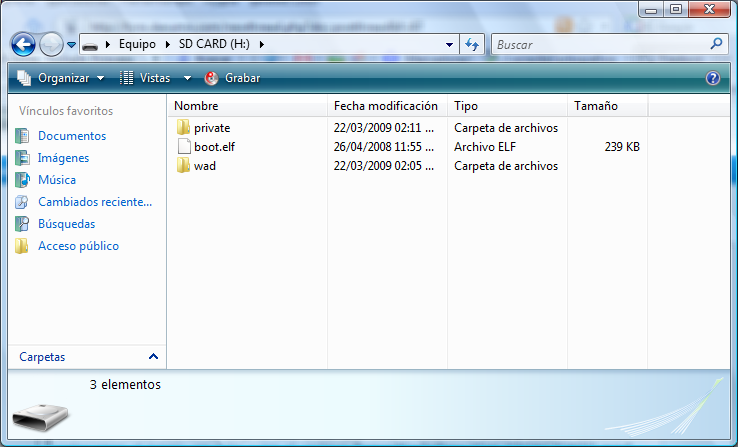738x447 pixels.
Task: Open the Documentos favorite link
Action: pyautogui.click(x=71, y=136)
